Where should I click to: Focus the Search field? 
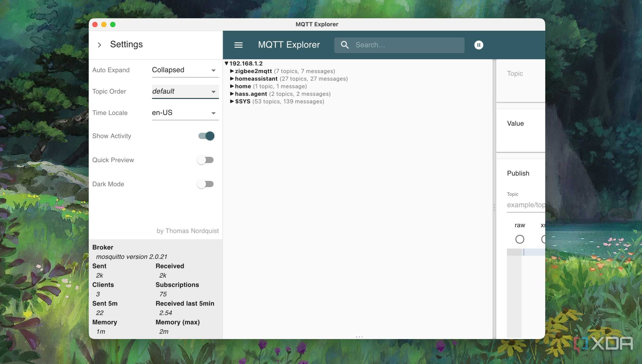pos(399,45)
